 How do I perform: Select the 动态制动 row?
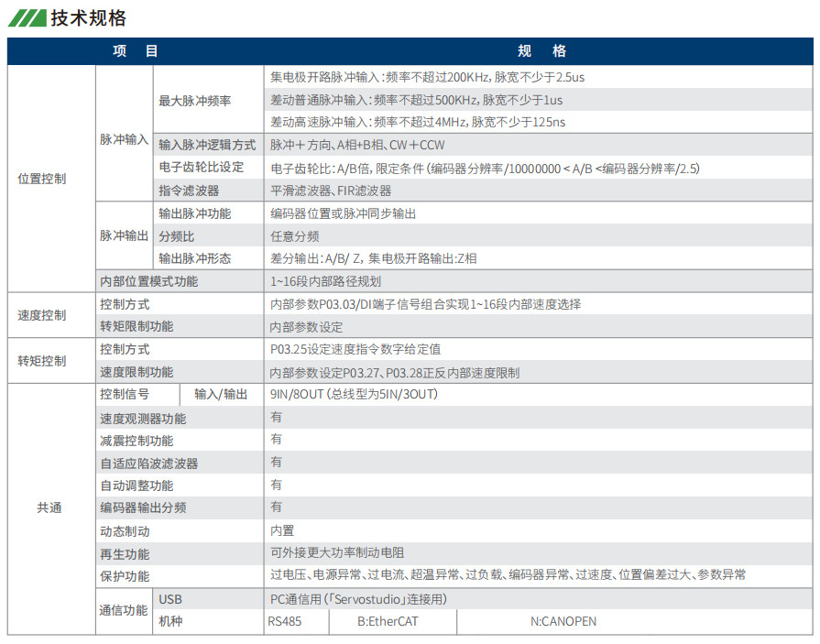124,530
